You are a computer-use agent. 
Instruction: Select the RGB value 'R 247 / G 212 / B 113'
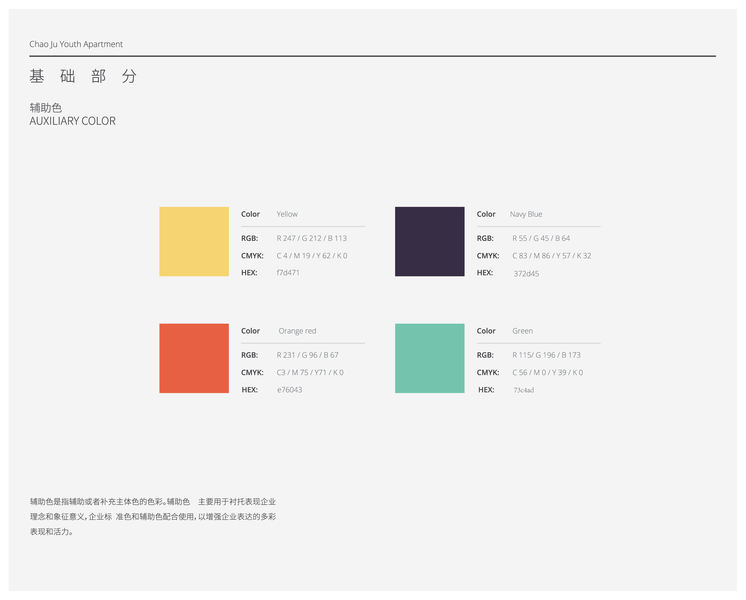tap(312, 238)
